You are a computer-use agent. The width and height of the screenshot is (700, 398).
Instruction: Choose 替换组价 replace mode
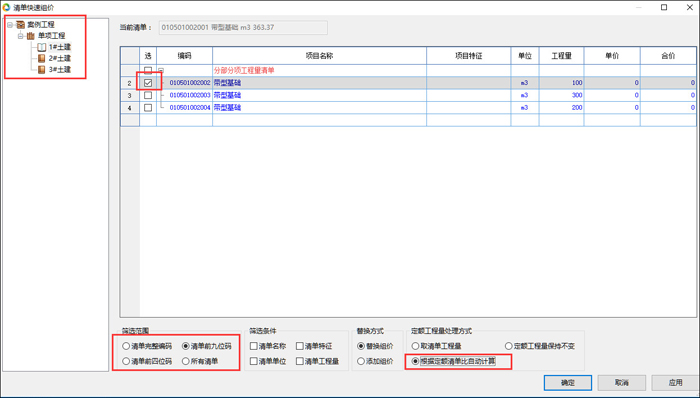361,346
